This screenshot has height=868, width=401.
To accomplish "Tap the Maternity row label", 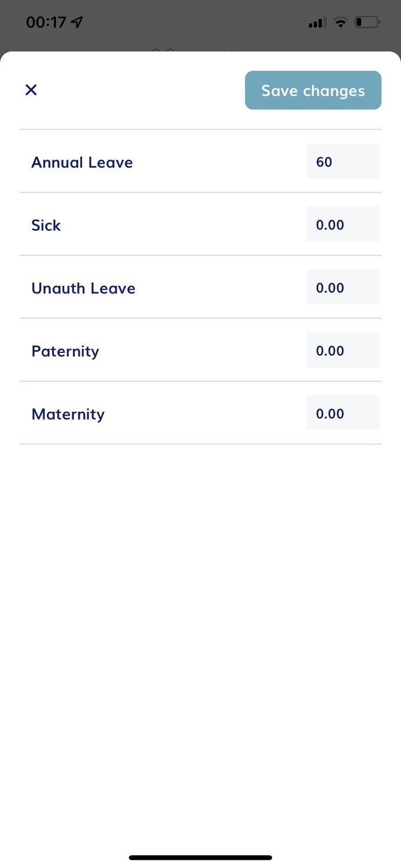I will click(x=68, y=414).
